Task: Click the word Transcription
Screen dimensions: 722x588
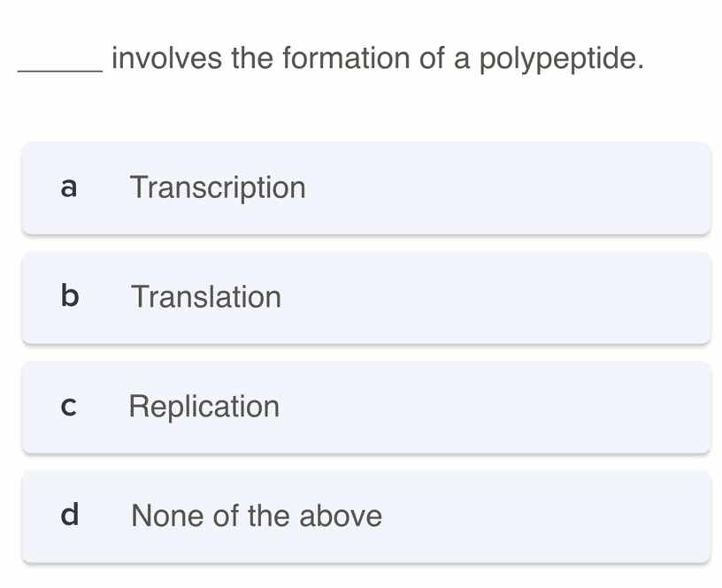Action: [218, 187]
